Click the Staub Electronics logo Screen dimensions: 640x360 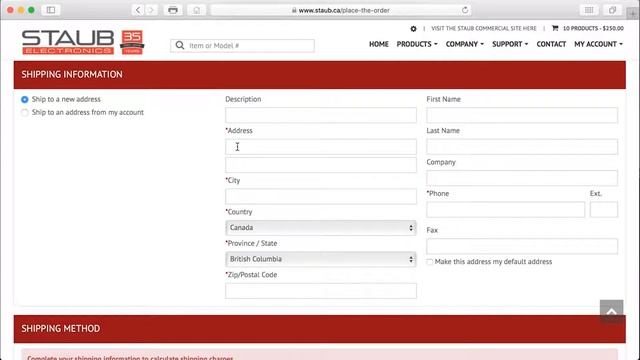pos(68,42)
